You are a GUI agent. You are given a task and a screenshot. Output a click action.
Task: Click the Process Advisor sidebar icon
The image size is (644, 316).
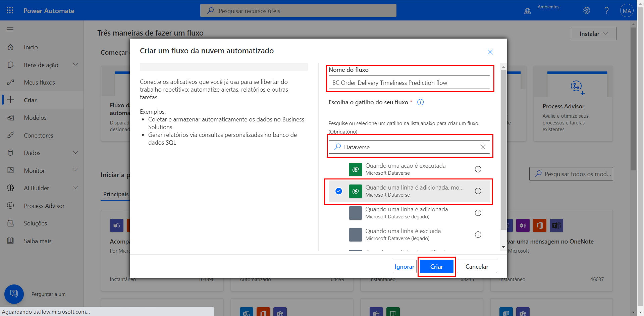click(11, 206)
